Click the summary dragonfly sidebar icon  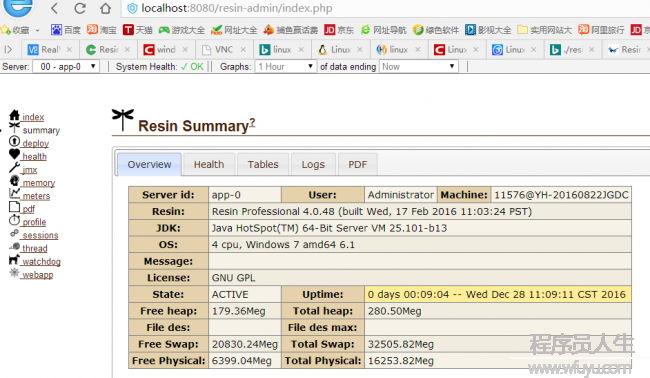[x=15, y=128]
